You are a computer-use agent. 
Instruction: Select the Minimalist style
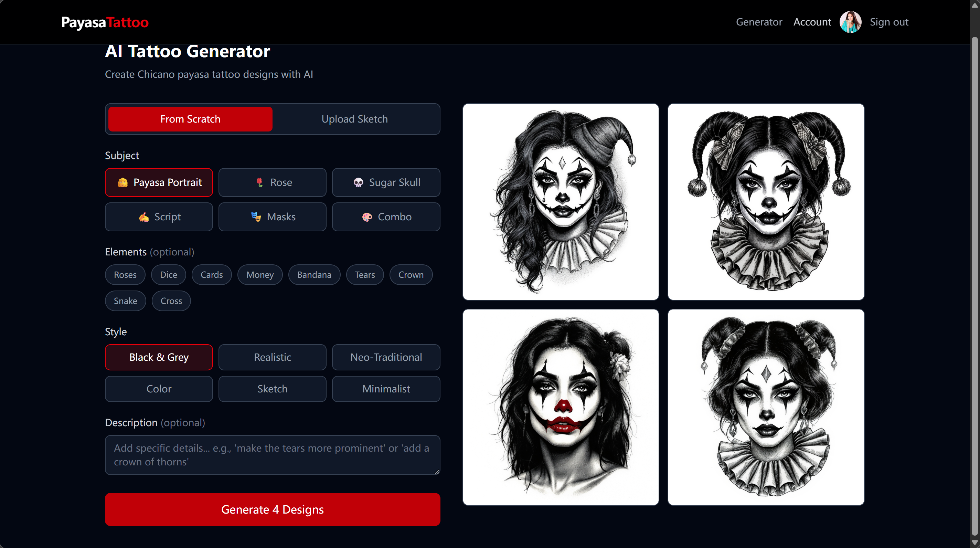[386, 389]
